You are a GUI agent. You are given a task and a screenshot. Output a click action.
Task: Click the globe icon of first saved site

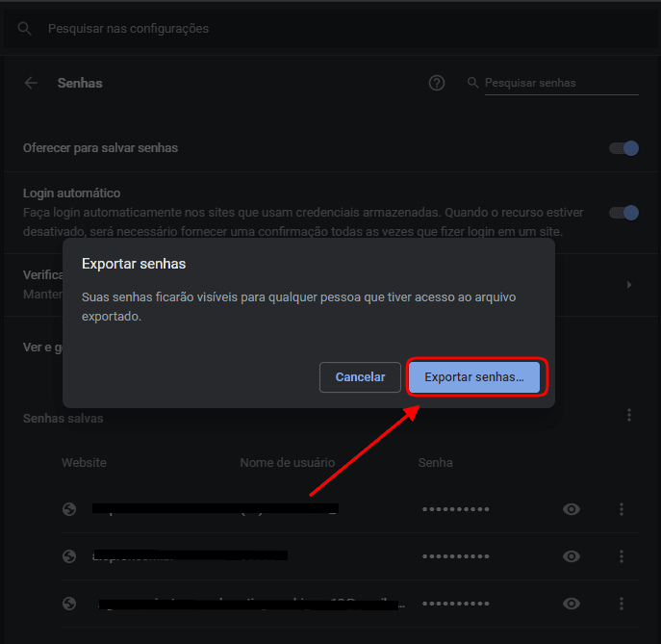[69, 509]
